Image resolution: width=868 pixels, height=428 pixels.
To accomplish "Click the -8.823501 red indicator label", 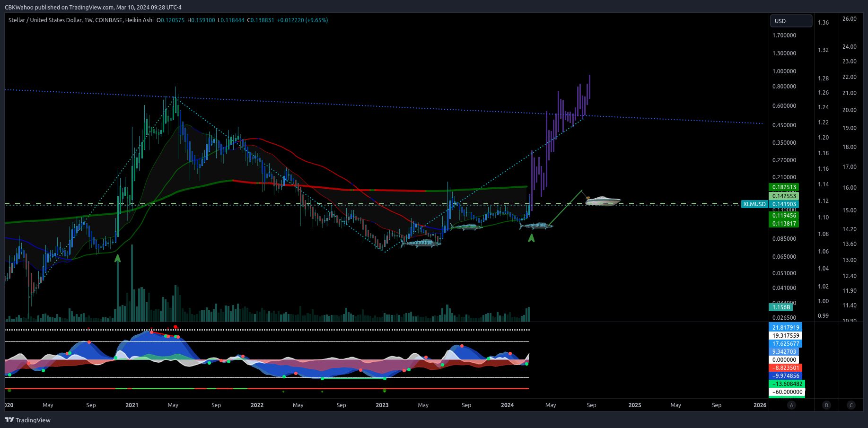I will 786,368.
